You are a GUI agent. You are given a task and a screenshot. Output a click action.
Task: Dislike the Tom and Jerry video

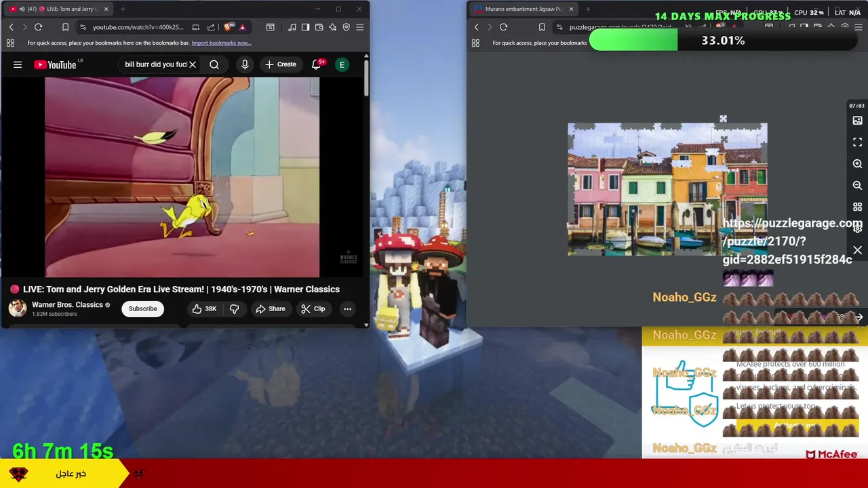tap(234, 309)
